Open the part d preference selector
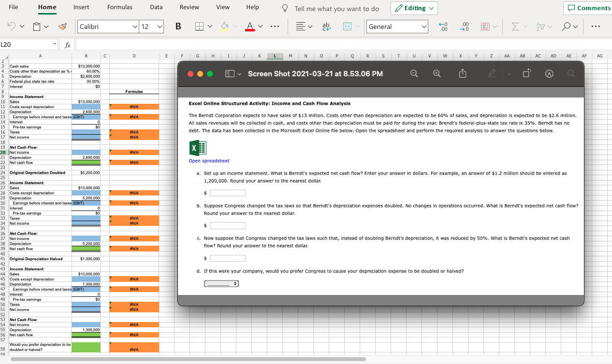Image resolution: width=612 pixels, height=364 pixels. (221, 283)
